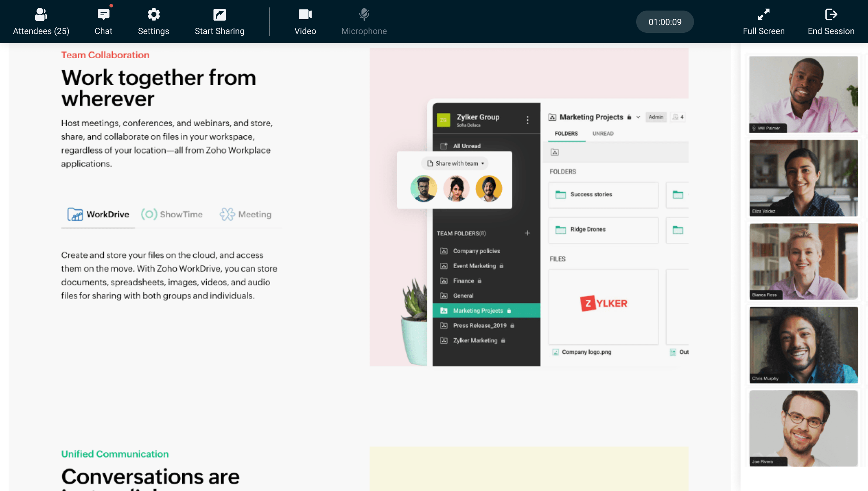Toggle the lock on the Marketing Projects header
Screen dimensions: 868x491
(x=629, y=117)
